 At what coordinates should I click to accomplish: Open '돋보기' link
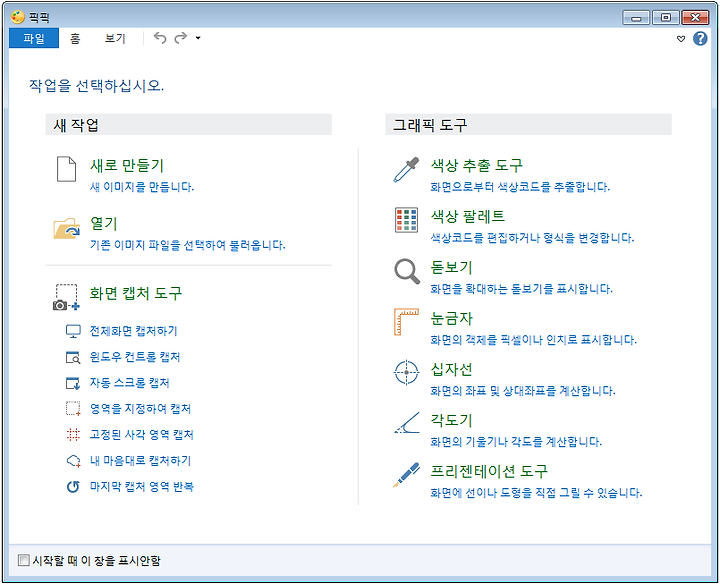pos(451,267)
